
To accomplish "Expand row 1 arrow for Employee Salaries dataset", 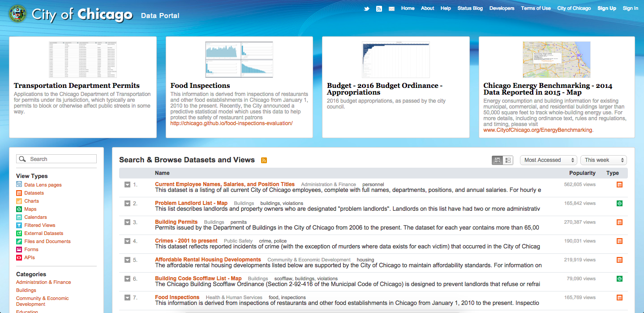I will pyautogui.click(x=127, y=184).
